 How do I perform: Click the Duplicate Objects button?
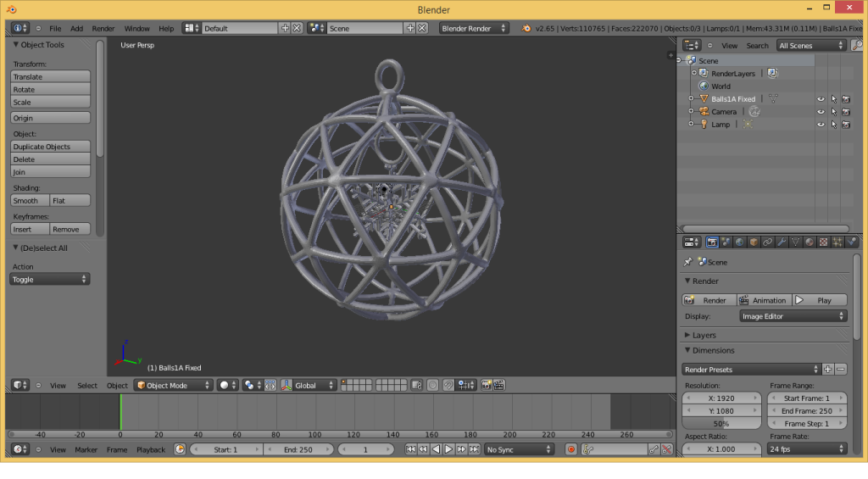[51, 147]
